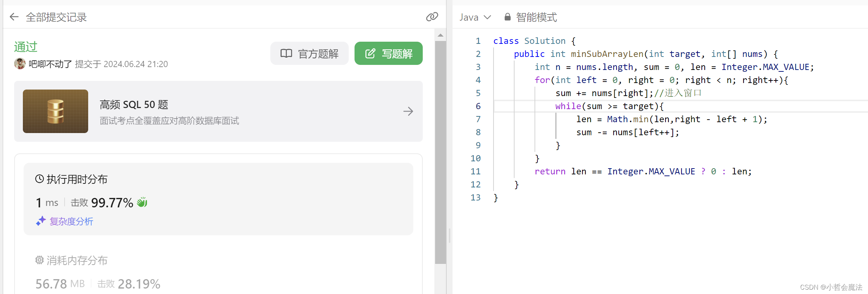
Task: Click submission time 2024.06.24 21:20
Action: click(x=136, y=64)
